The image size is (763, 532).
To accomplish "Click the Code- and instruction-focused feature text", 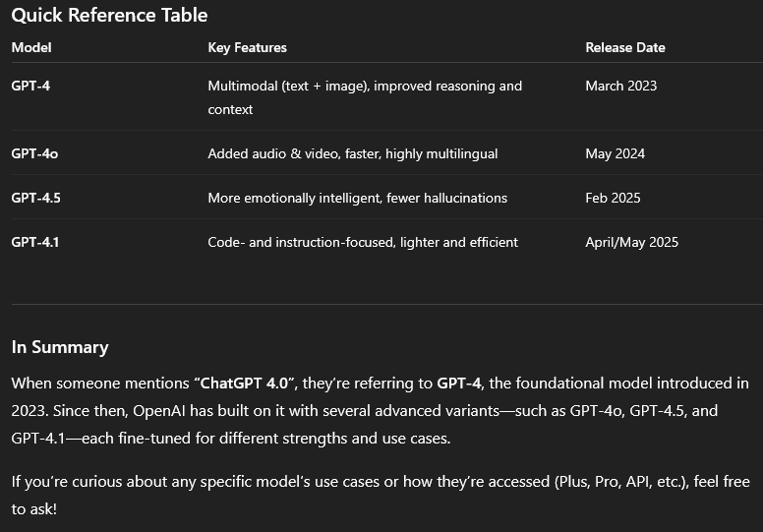I will coord(363,242).
